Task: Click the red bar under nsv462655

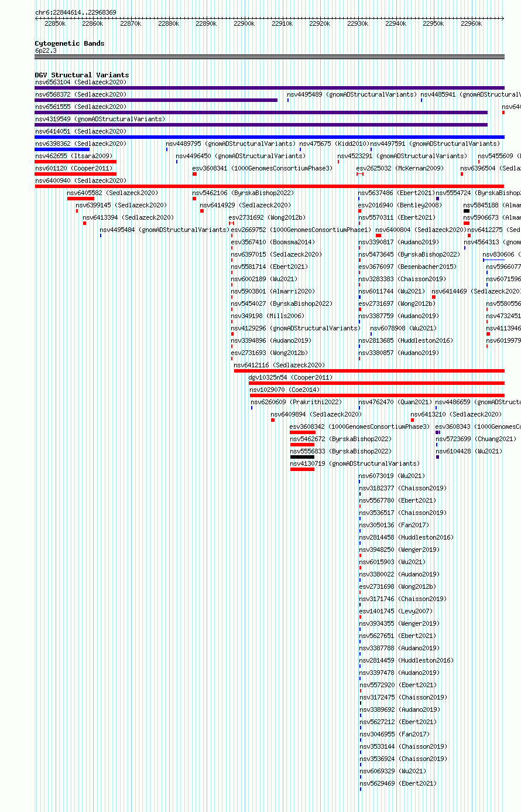Action: [76, 162]
